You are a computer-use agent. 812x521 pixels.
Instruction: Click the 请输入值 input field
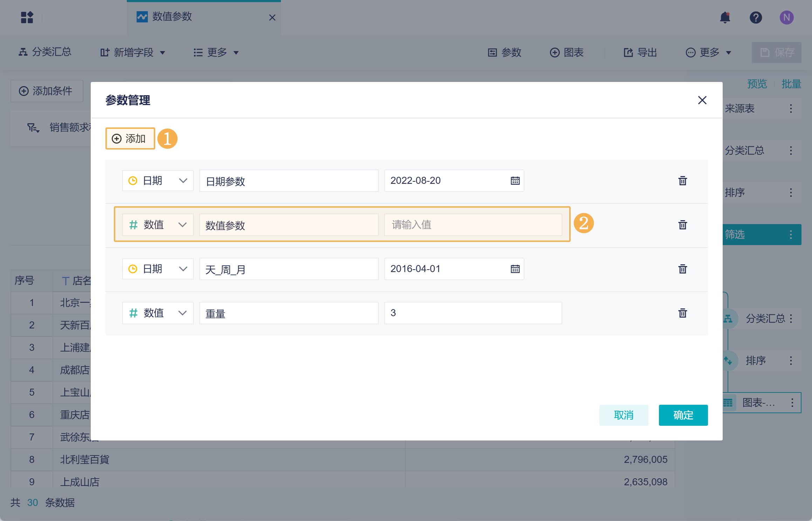[473, 225]
